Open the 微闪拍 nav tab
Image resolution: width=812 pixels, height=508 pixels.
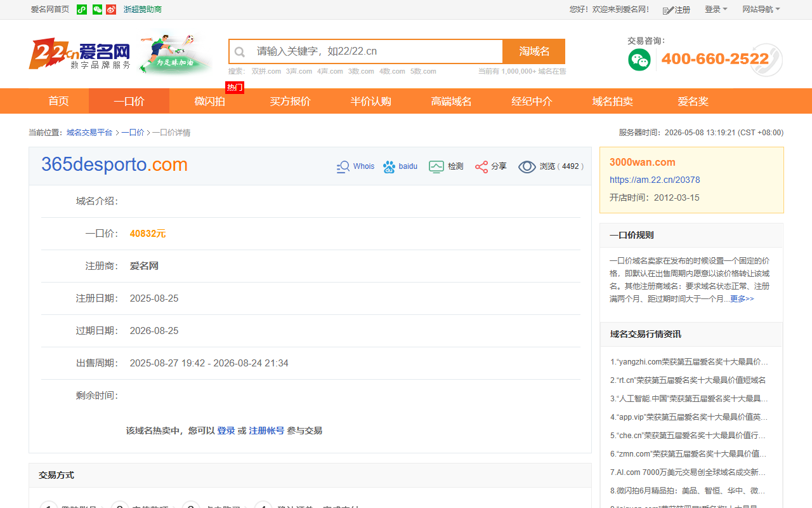[209, 101]
